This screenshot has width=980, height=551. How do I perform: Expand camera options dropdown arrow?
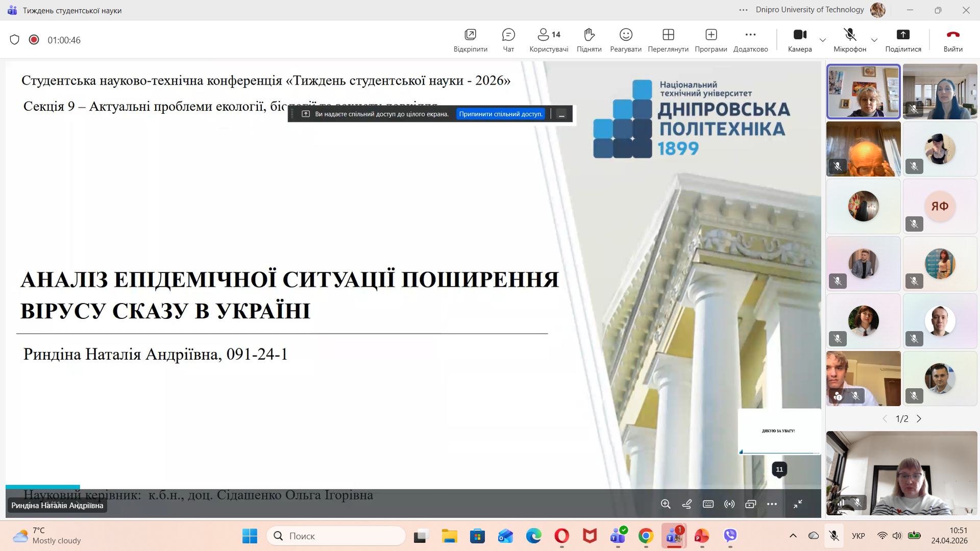pos(822,40)
